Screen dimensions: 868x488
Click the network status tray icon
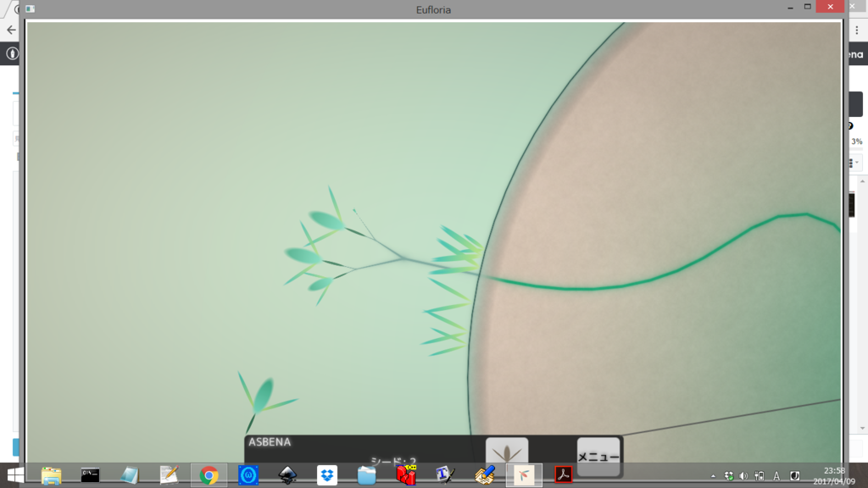click(759, 476)
